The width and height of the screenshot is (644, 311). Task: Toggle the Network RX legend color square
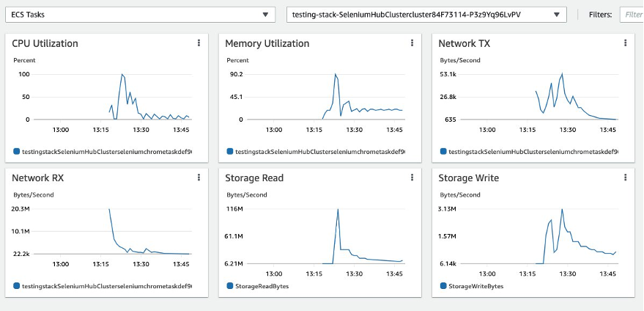(x=16, y=286)
